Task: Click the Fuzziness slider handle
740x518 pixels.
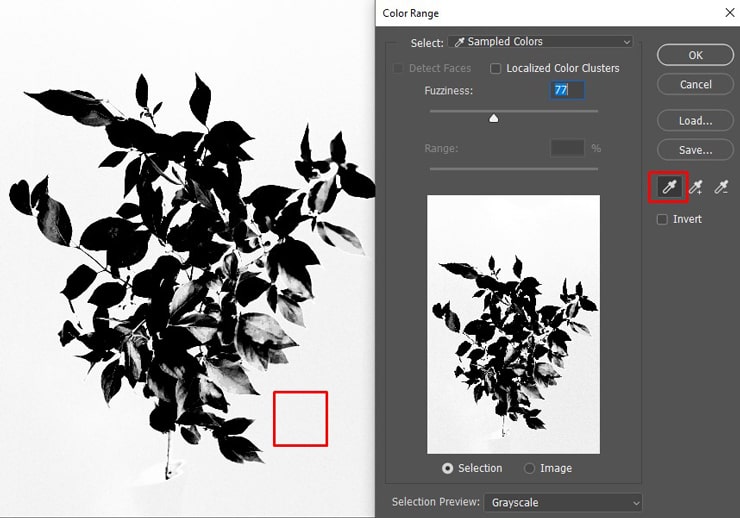Action: coord(493,118)
